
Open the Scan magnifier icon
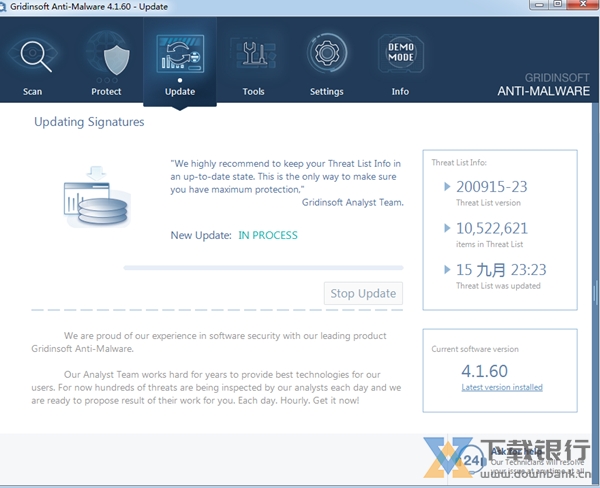click(x=34, y=55)
